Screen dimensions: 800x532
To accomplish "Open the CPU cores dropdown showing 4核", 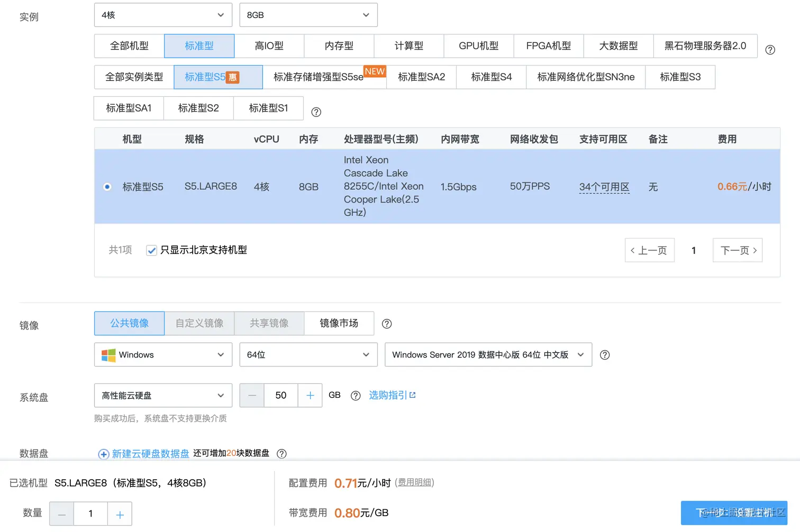I will [162, 15].
